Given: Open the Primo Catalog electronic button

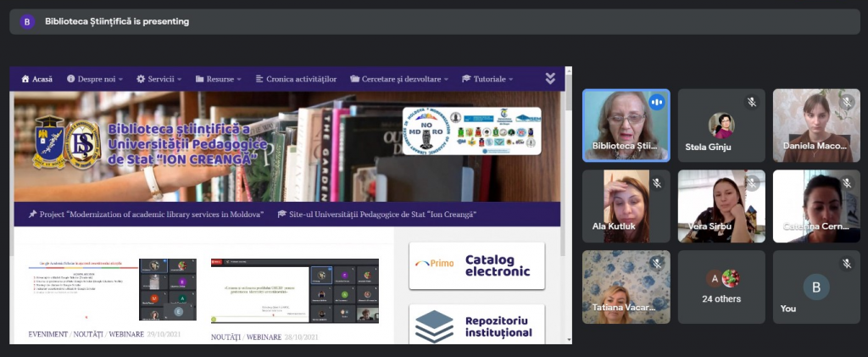Looking at the screenshot, I should pyautogui.click(x=476, y=265).
